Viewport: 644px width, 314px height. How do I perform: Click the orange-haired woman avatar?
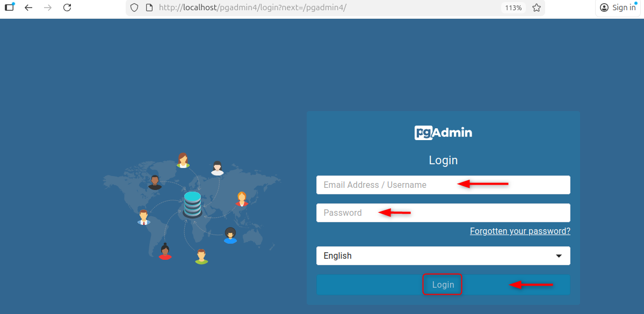pos(242,199)
